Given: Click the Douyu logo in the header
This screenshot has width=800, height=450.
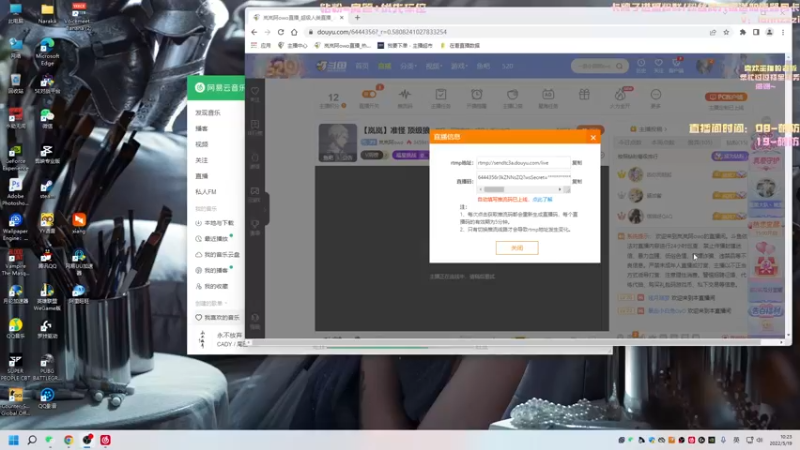Looking at the screenshot, I should point(332,66).
